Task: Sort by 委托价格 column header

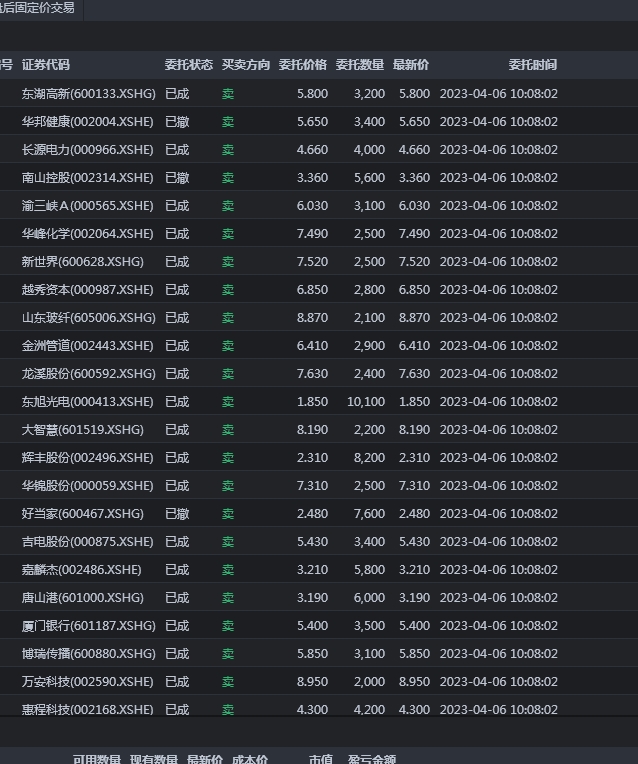Action: pyautogui.click(x=303, y=65)
